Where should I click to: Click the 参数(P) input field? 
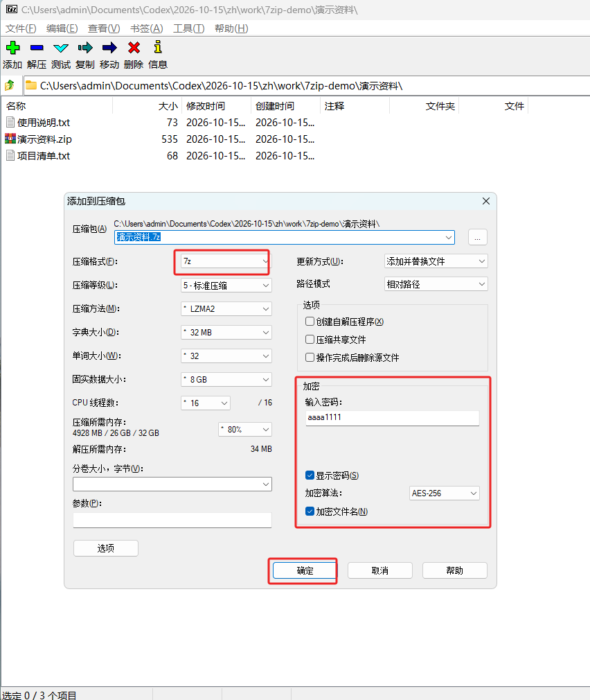[x=172, y=520]
